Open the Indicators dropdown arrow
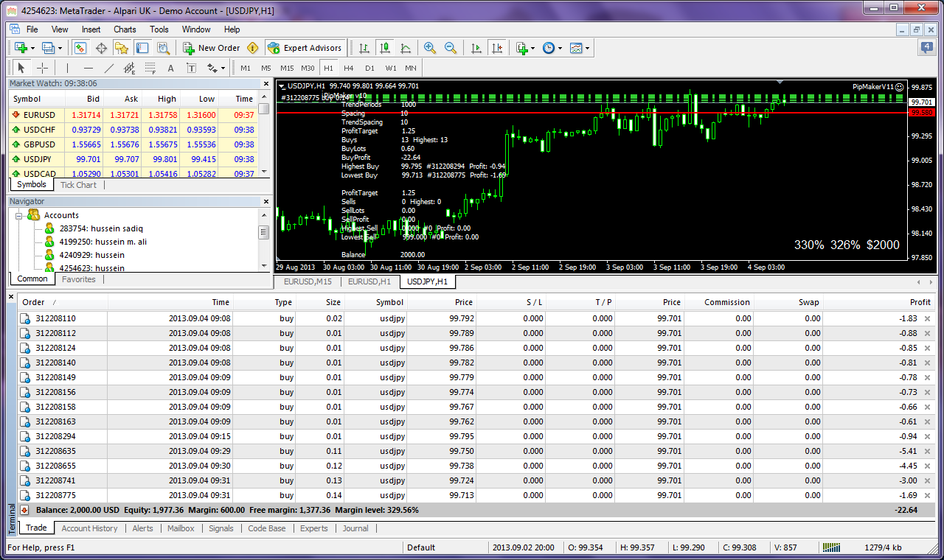944x560 pixels. coord(533,49)
